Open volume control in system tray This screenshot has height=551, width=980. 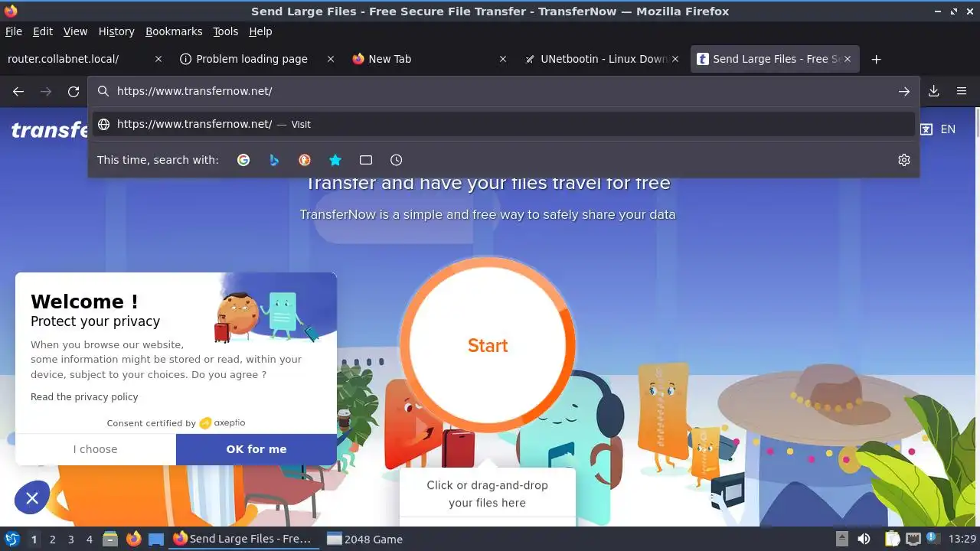coord(864,539)
